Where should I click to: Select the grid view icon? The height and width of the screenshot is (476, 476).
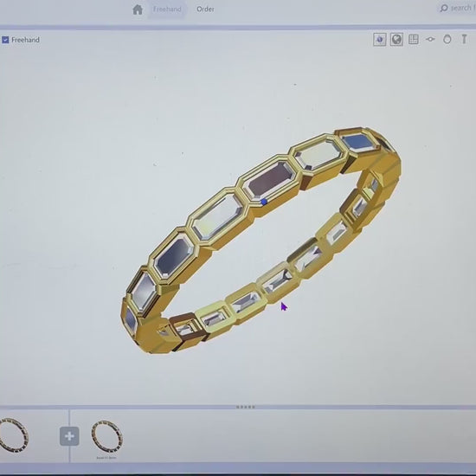point(414,39)
